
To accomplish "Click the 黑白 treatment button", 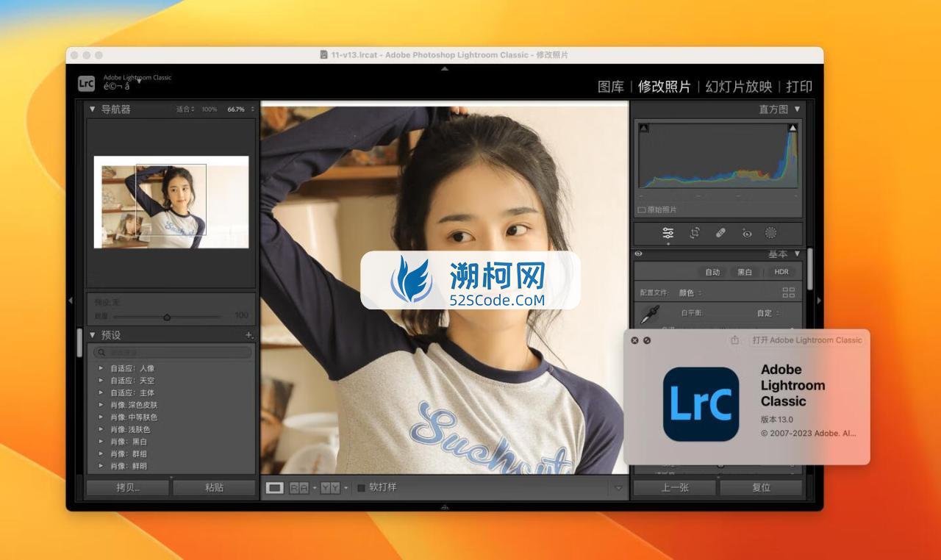I will (745, 272).
